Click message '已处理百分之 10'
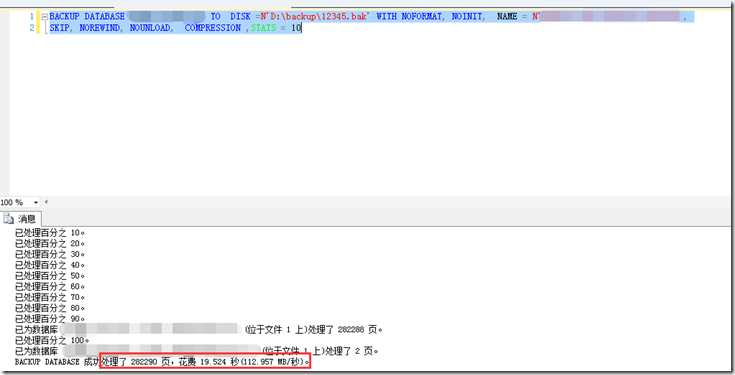This screenshot has height=375, width=735. [x=50, y=233]
